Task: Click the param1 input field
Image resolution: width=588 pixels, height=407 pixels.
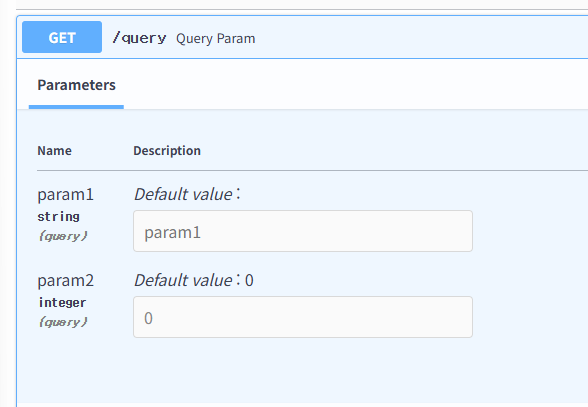Action: (x=303, y=231)
